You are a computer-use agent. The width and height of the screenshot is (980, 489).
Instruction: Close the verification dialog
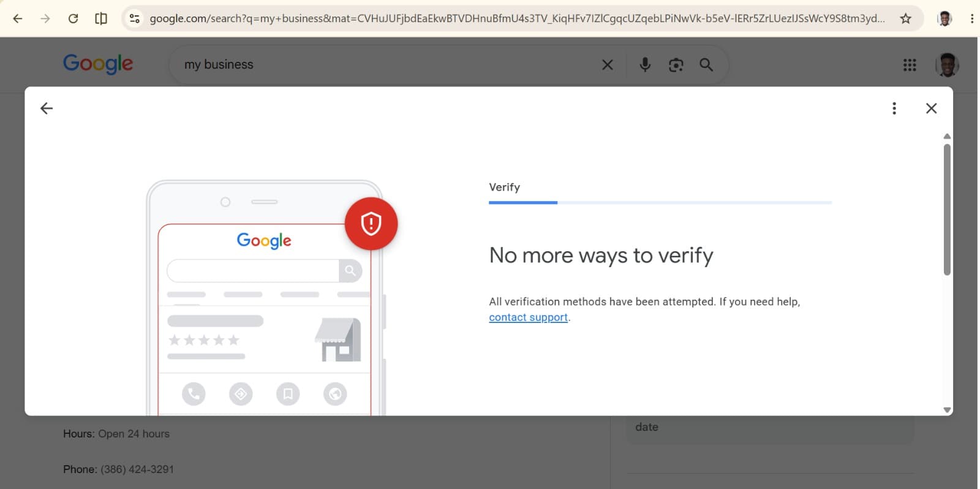click(x=931, y=108)
